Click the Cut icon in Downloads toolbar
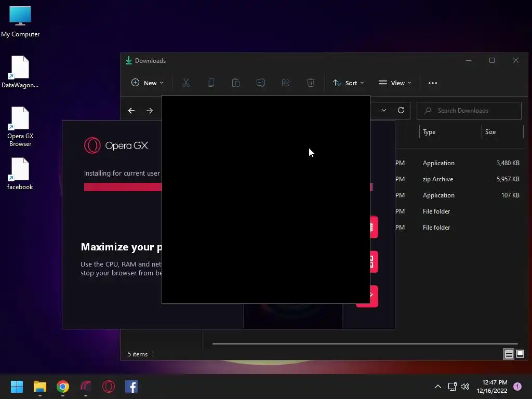The image size is (532, 399). pos(186,83)
